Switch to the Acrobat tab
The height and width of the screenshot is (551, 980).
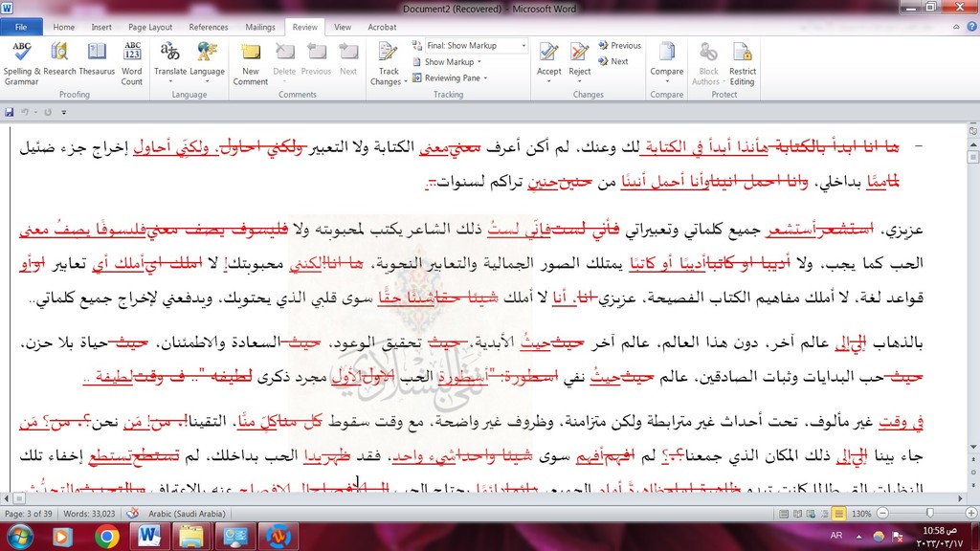pyautogui.click(x=382, y=27)
